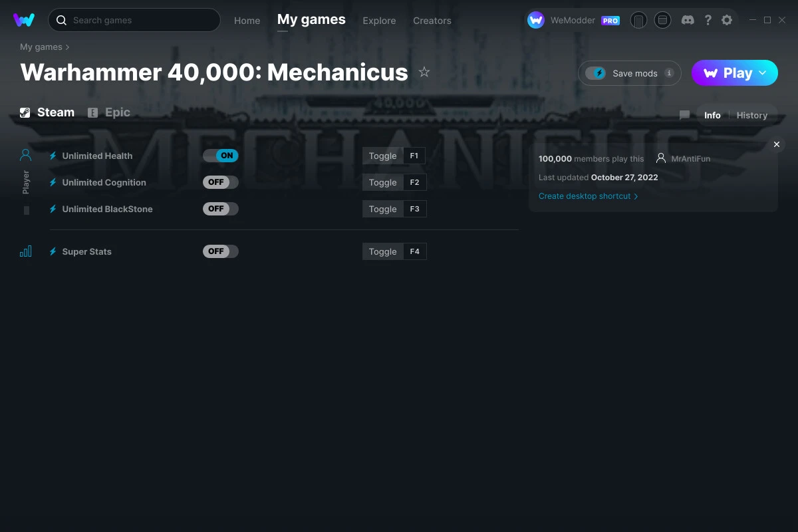
Task: Open the Stats bar-chart icon in sidebar
Action: coord(25,251)
